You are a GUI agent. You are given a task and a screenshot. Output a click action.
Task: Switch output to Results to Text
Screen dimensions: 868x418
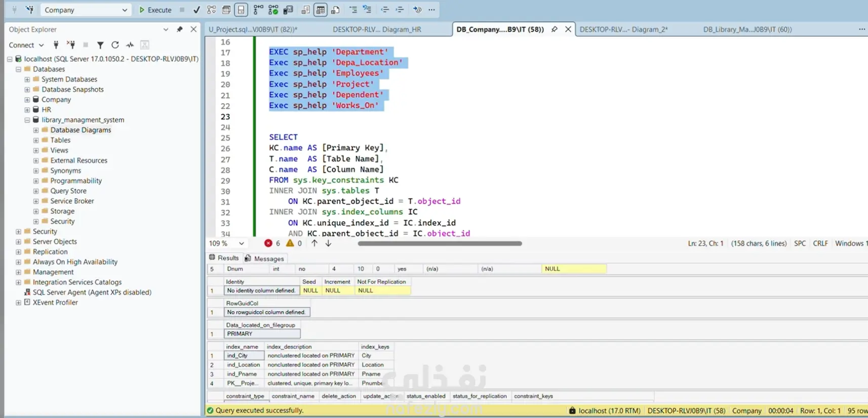click(x=306, y=10)
